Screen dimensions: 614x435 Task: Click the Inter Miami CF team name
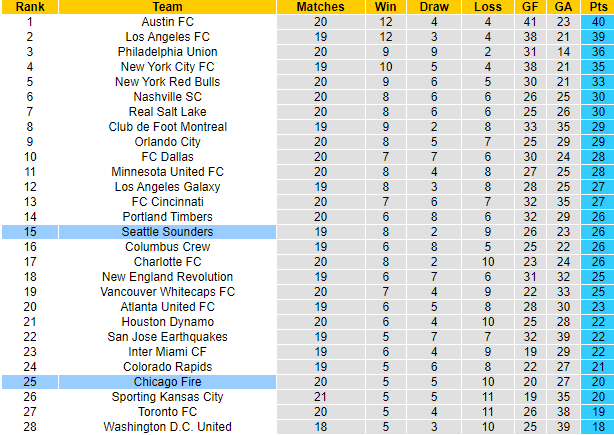[x=167, y=352]
